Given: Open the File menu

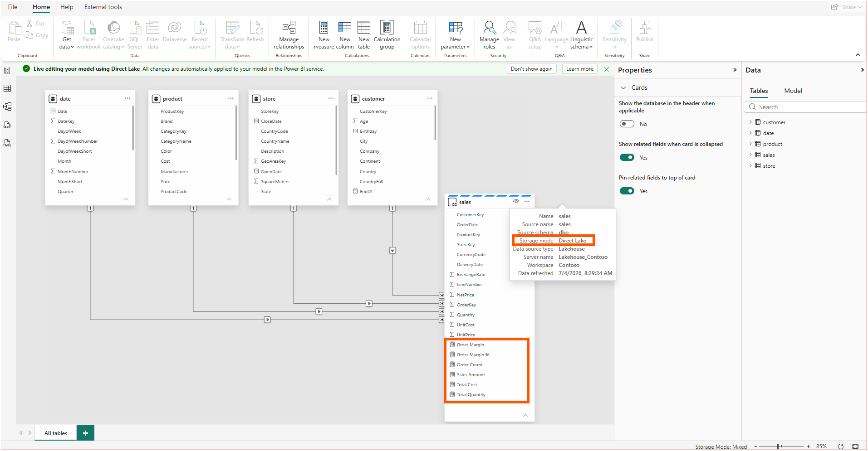Looking at the screenshot, I should [13, 7].
